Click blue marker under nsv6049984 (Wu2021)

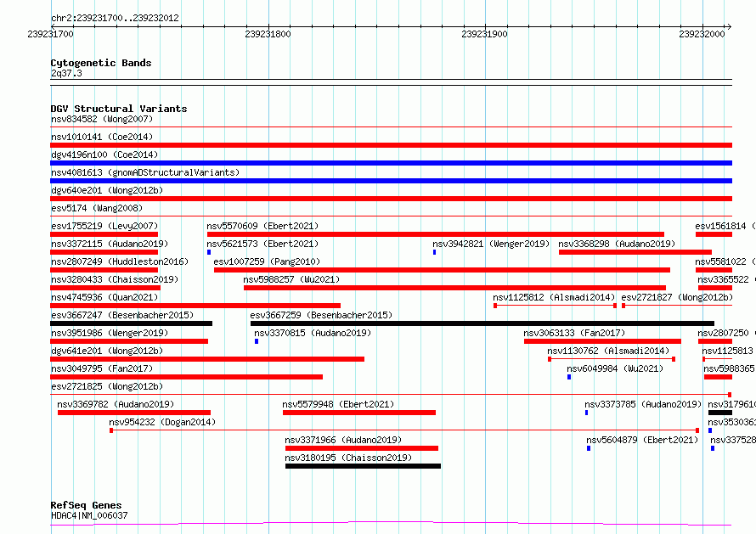[569, 377]
